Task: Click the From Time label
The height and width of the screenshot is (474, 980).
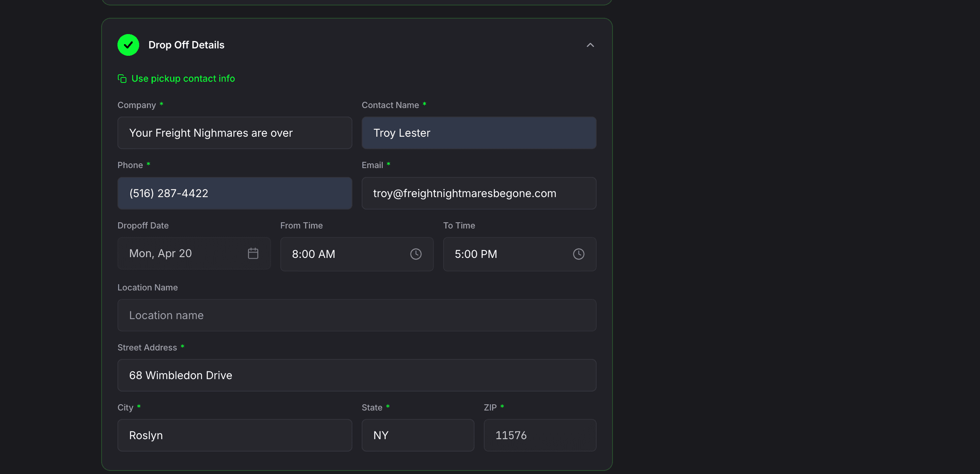Action: [x=302, y=225]
